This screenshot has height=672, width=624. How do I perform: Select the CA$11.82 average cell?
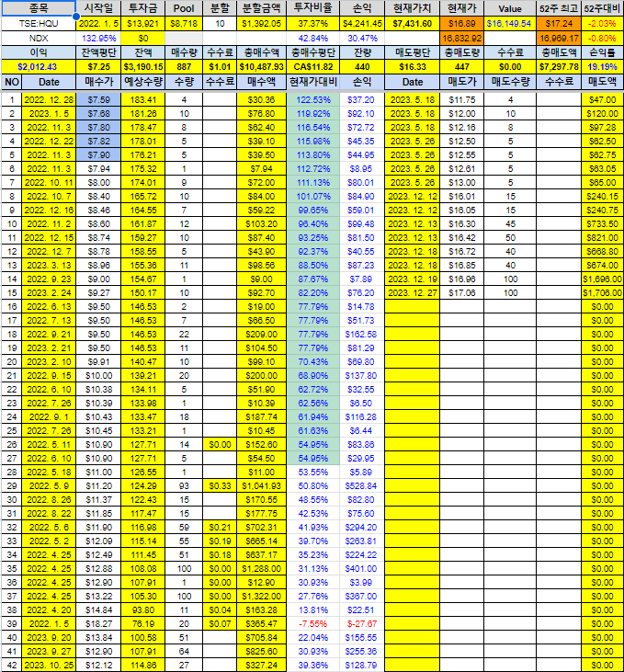pos(312,67)
